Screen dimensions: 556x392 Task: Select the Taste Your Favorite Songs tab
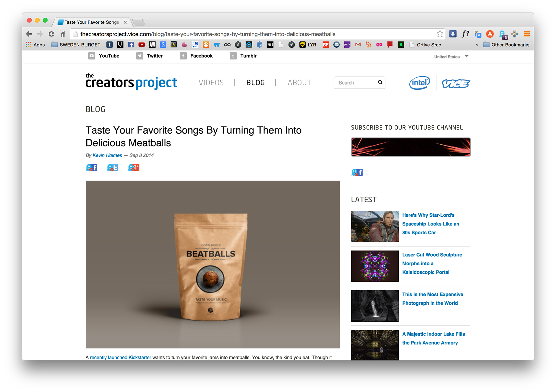[92, 22]
